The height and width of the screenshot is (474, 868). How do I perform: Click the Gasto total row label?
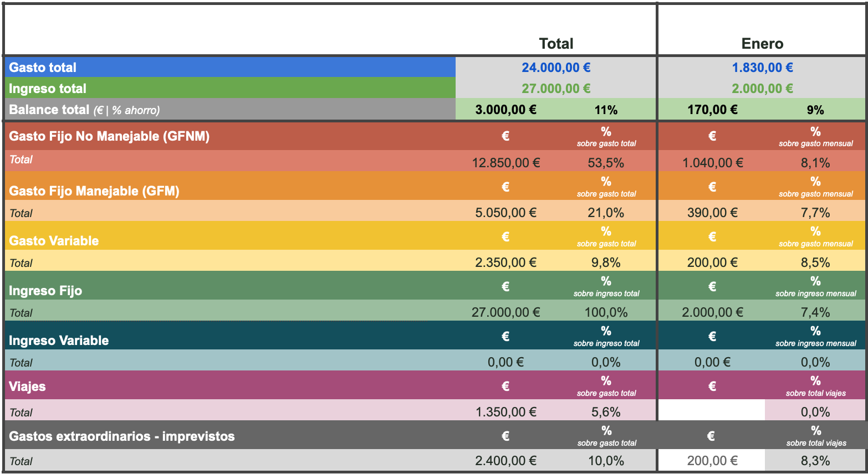click(43, 68)
